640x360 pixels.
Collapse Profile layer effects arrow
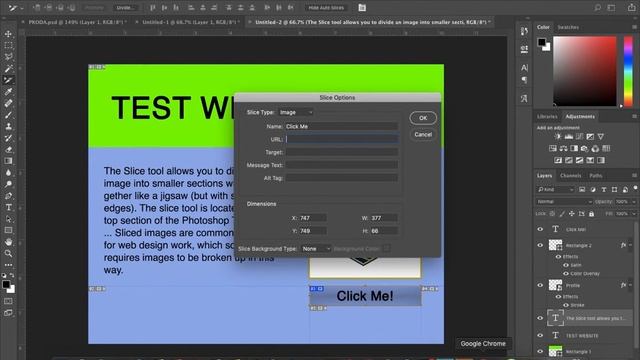631,285
